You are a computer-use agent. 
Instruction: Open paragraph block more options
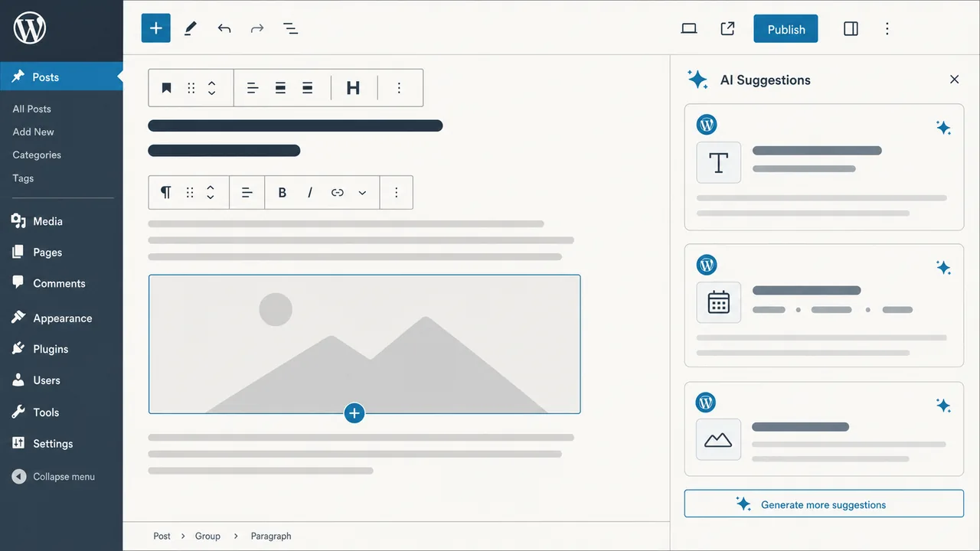coord(396,193)
